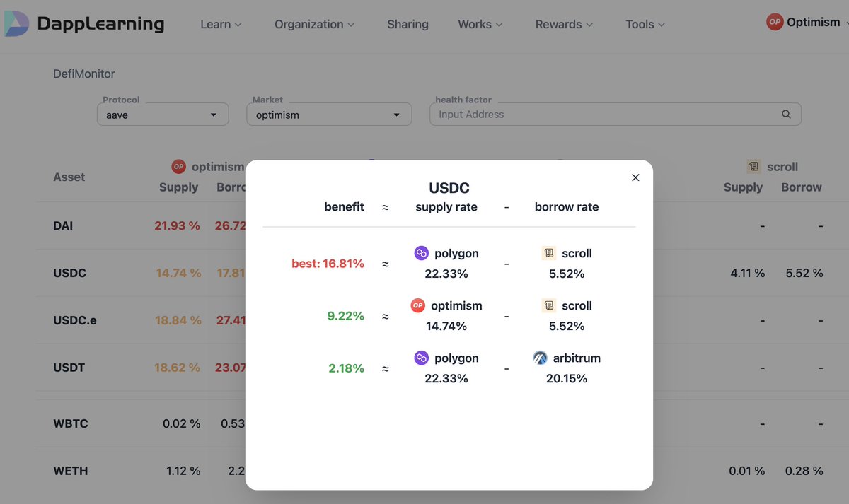The height and width of the screenshot is (504, 849).
Task: Click the Supply header under scroll
Action: coord(743,187)
